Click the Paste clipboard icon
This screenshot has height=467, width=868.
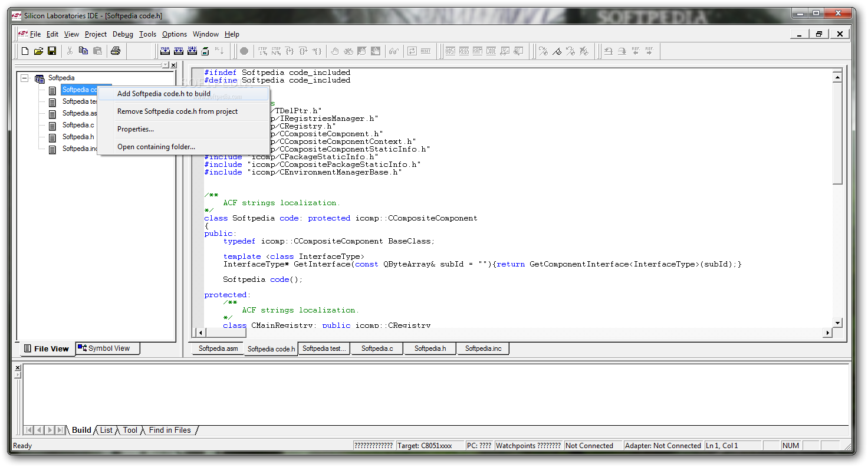pyautogui.click(x=97, y=51)
